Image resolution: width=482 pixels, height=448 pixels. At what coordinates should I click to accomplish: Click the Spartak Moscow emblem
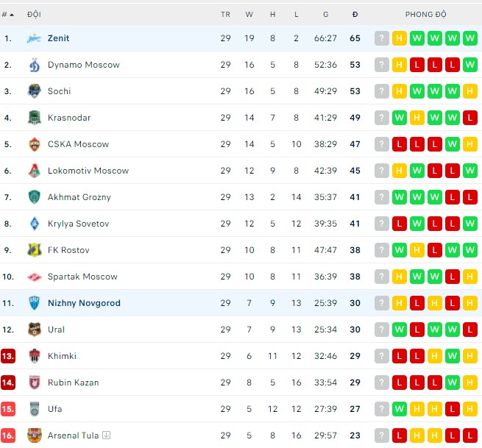(x=34, y=277)
